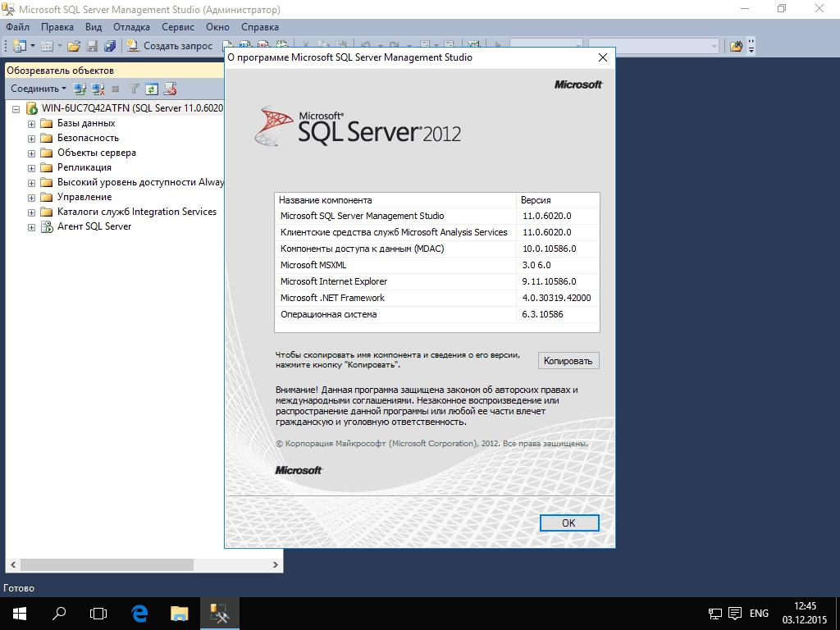The image size is (840, 630).
Task: Open the 'Сервис' menu
Action: click(178, 27)
